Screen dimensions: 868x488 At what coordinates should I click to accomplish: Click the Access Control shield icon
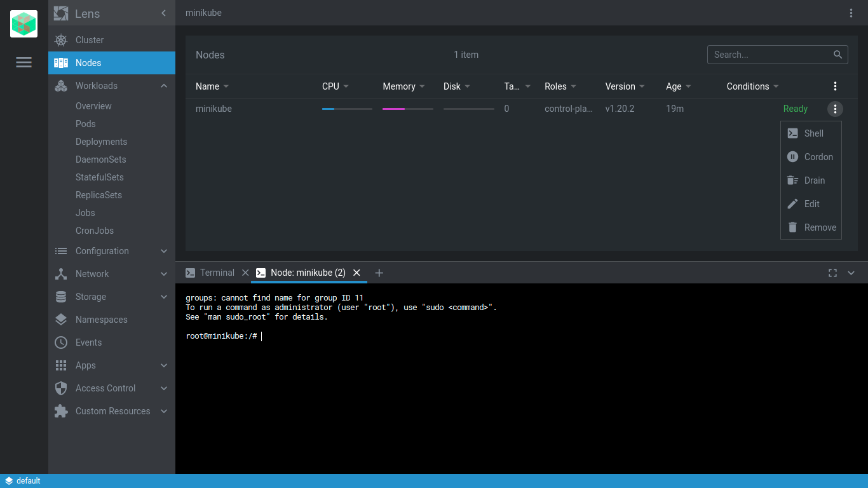click(x=61, y=388)
